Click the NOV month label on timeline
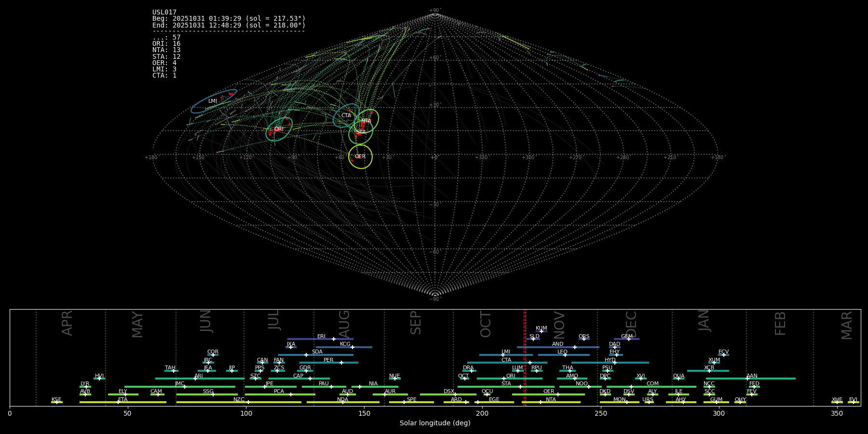The width and height of the screenshot is (868, 434). tap(559, 325)
